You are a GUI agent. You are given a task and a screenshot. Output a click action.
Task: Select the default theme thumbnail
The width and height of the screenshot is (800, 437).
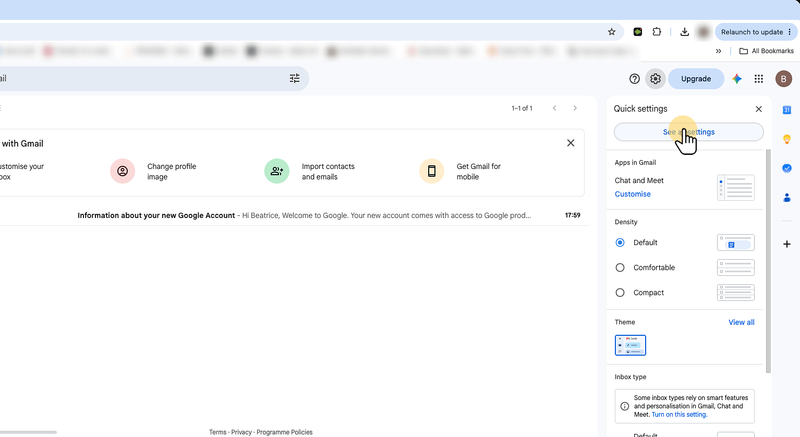pyautogui.click(x=630, y=345)
